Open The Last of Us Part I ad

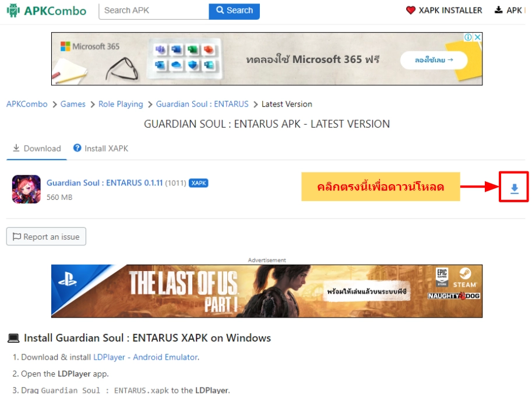[267, 291]
